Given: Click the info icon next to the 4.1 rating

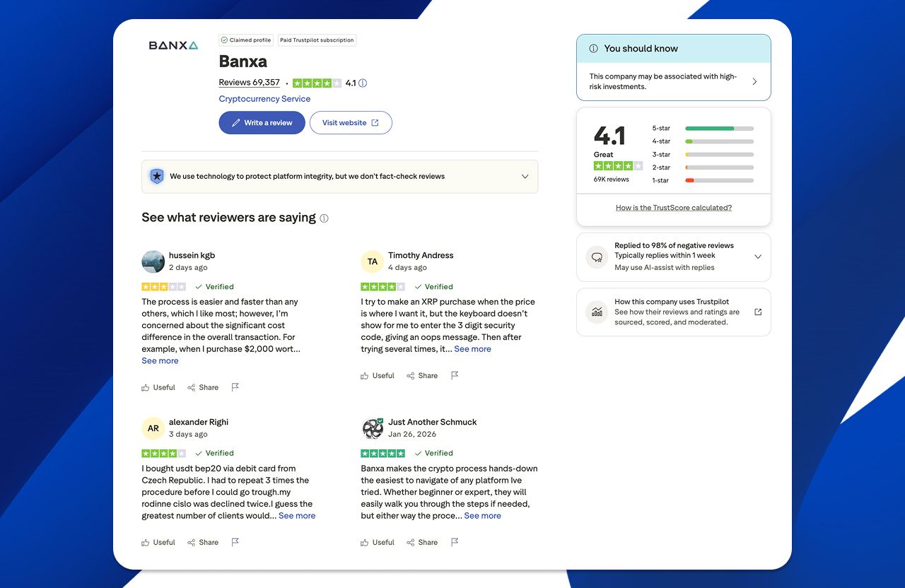Looking at the screenshot, I should pyautogui.click(x=363, y=83).
